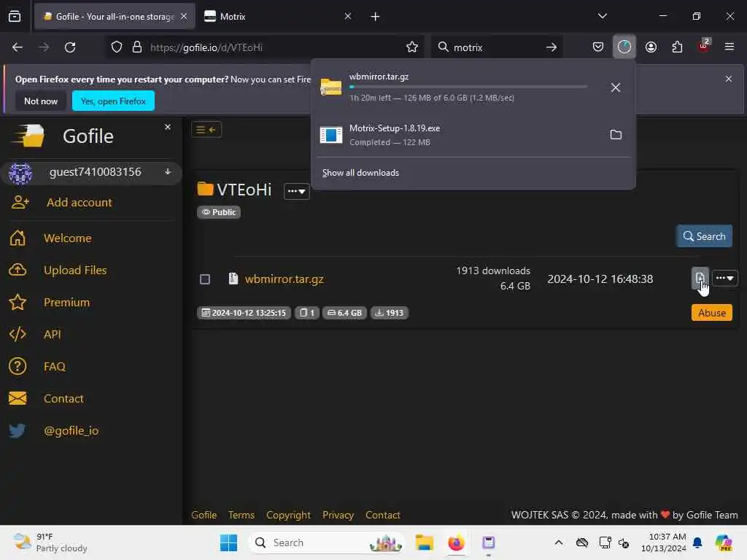The image size is (747, 560).
Task: Open the footer Gofile link
Action: tap(204, 515)
